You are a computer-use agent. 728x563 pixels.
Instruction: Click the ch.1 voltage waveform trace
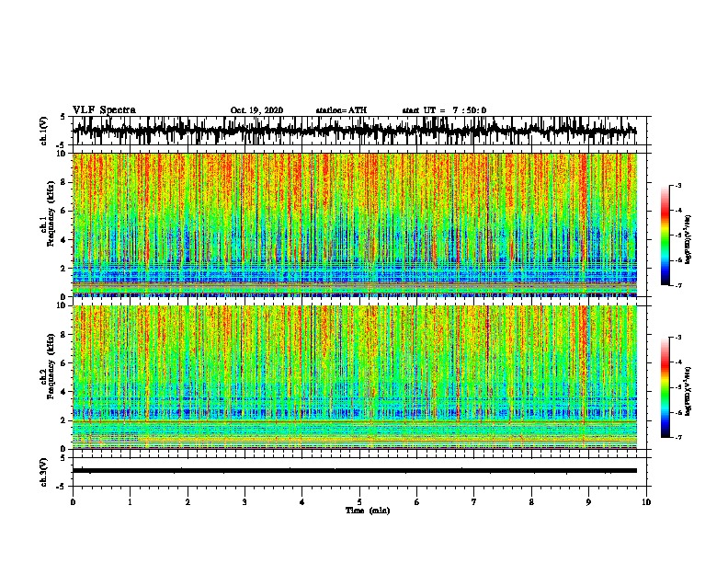pos(355,131)
